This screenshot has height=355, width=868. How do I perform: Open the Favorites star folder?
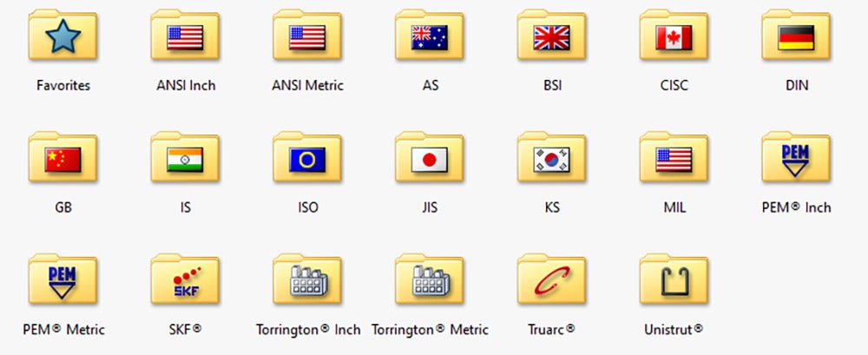pyautogui.click(x=62, y=37)
